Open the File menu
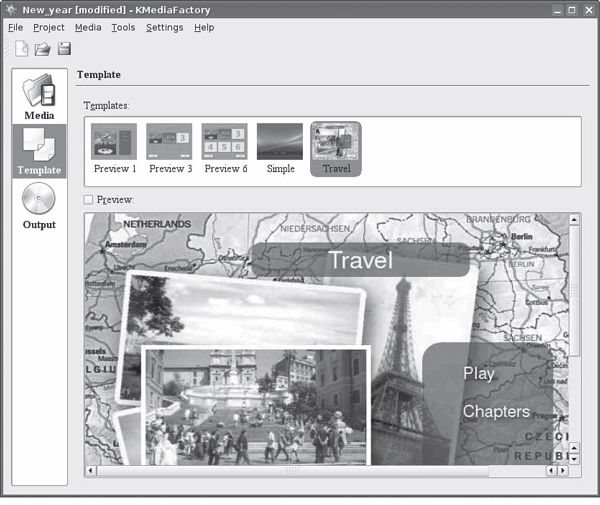This screenshot has height=505, width=600. pos(15,27)
